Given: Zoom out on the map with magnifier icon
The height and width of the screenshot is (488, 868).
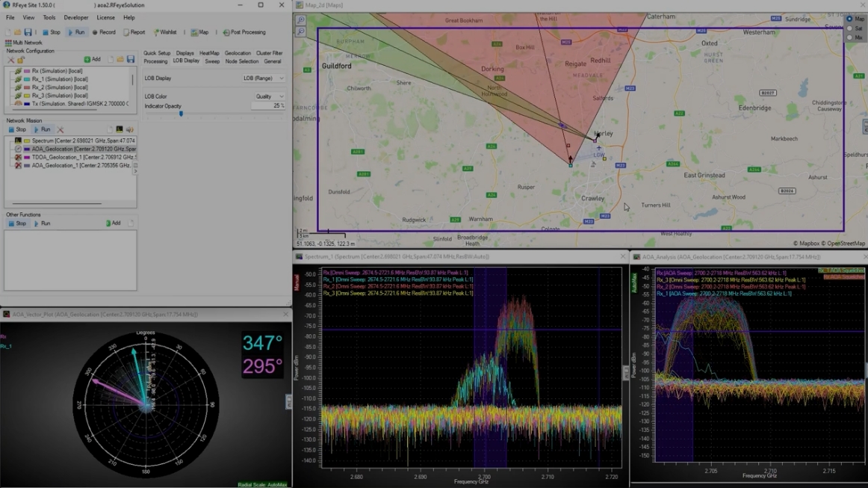Looking at the screenshot, I should 300,31.
